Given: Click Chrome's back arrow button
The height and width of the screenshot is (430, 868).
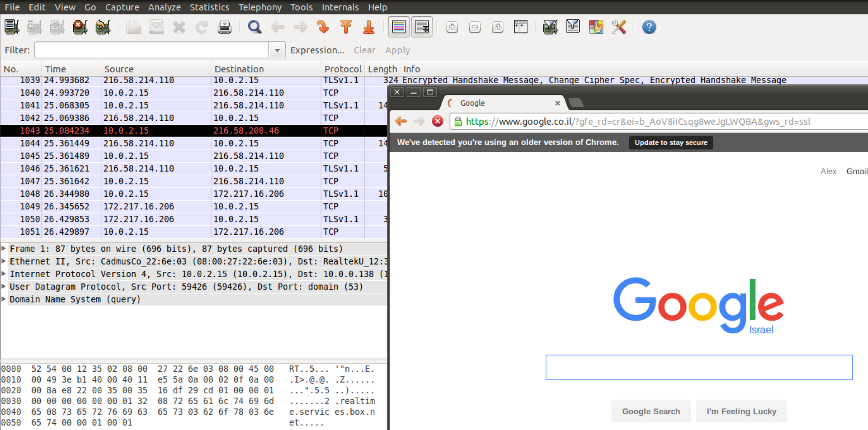Looking at the screenshot, I should (401, 121).
